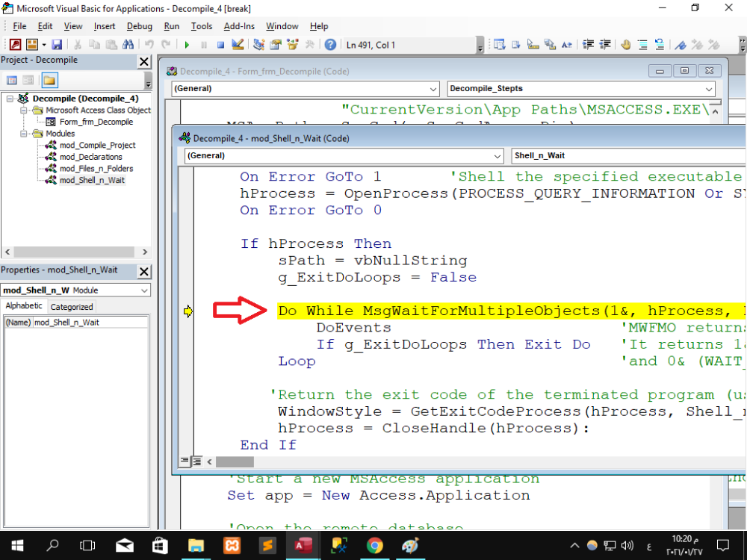
Task: Open the (General) object dropdown in mod_Shell_n_Wait window
Action: coord(497,156)
